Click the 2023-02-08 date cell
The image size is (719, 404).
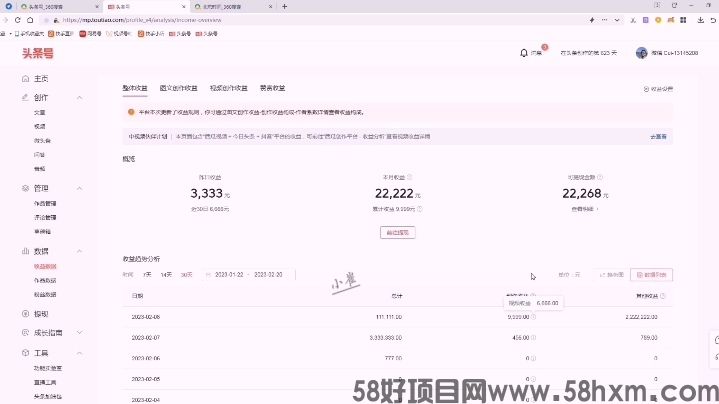click(x=146, y=317)
